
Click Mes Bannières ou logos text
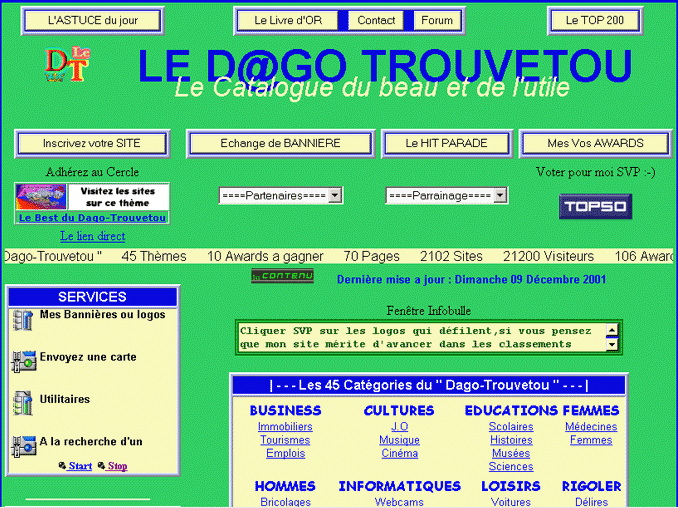click(x=102, y=315)
